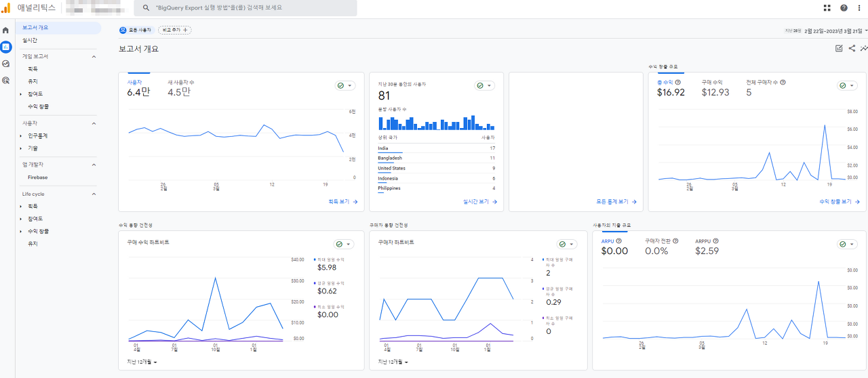Switch to the 사용자 metric tab
This screenshot has width=868, height=378.
[x=138, y=88]
